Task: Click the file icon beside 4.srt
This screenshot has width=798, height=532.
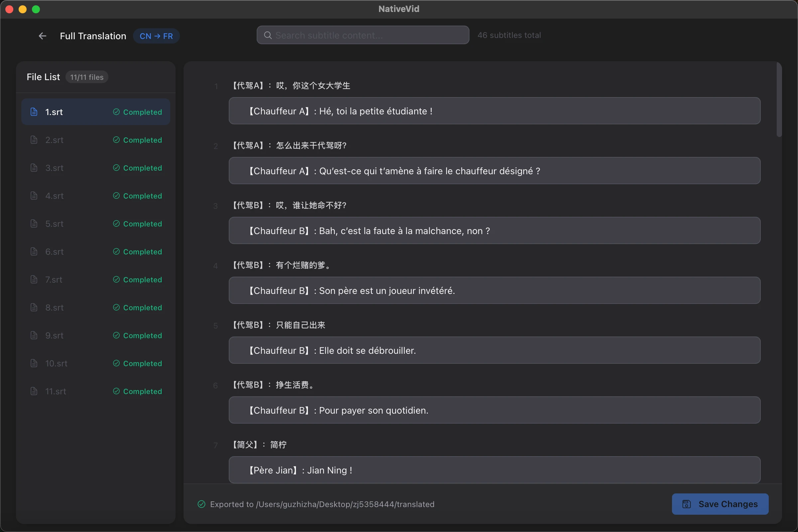Action: tap(34, 196)
